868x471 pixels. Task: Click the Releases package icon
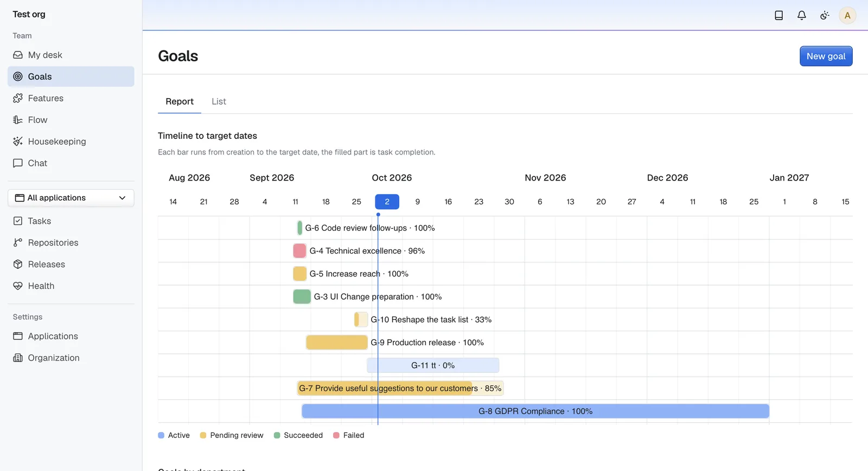pos(18,264)
